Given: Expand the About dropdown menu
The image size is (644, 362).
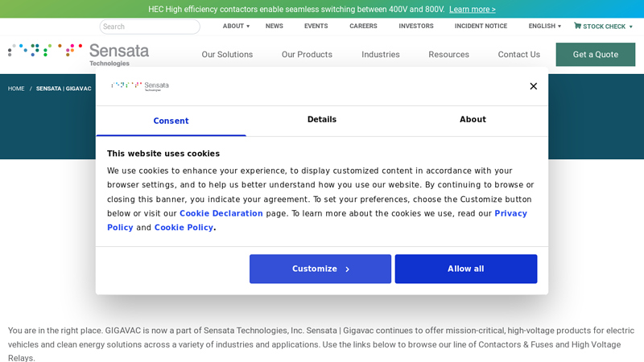Looking at the screenshot, I should pos(236,26).
